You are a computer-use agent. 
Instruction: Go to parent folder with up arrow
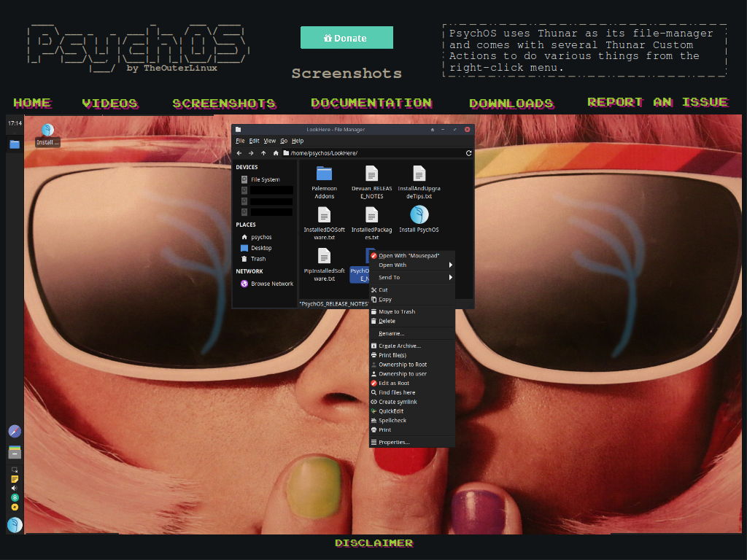pos(263,153)
